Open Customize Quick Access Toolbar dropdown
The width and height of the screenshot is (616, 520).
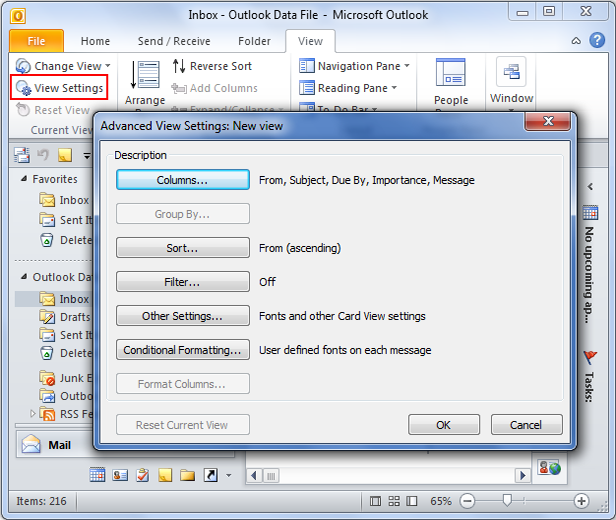click(87, 156)
